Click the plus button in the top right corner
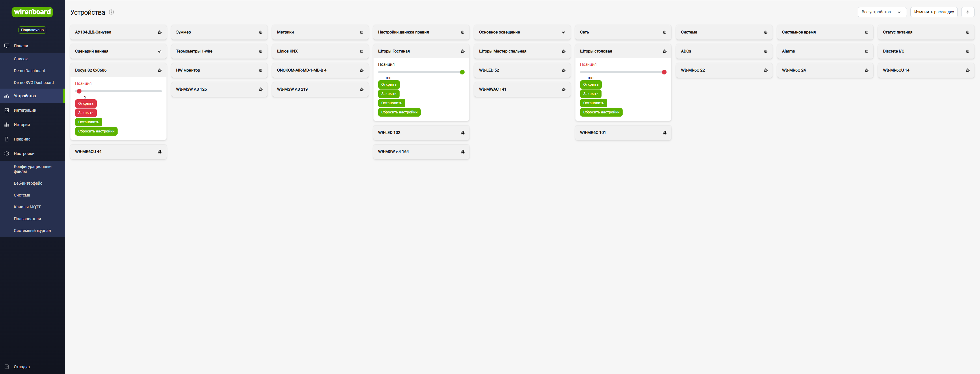980x374 pixels. [x=968, y=12]
